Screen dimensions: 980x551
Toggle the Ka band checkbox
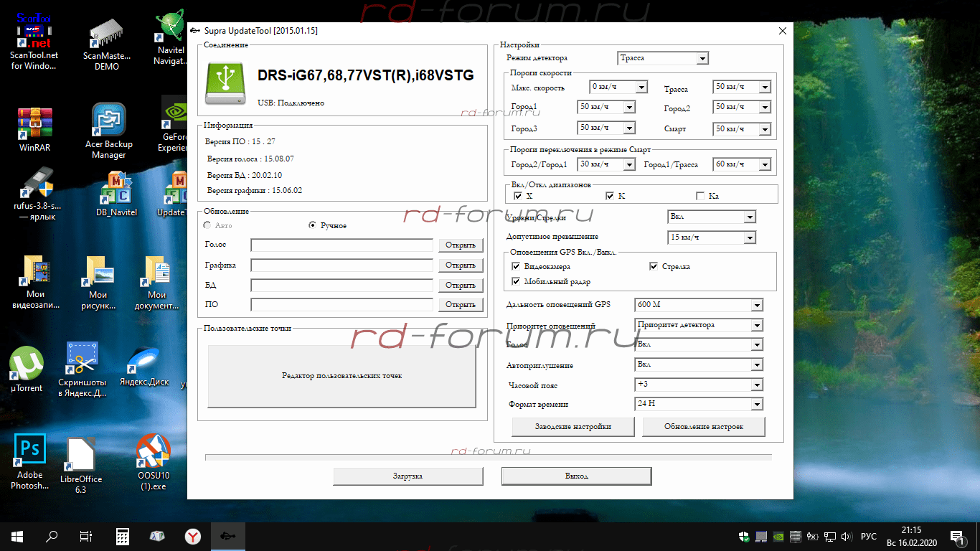coord(700,196)
